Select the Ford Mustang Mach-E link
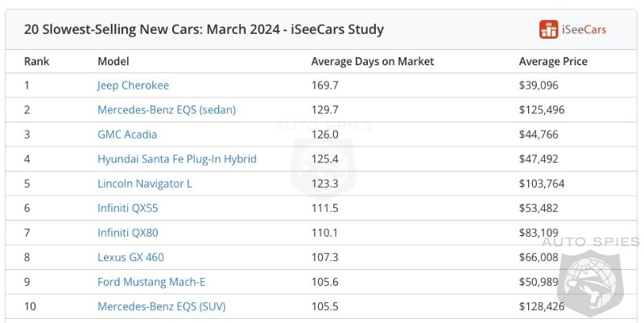Screen dimensions: 644x323 pyautogui.click(x=150, y=282)
